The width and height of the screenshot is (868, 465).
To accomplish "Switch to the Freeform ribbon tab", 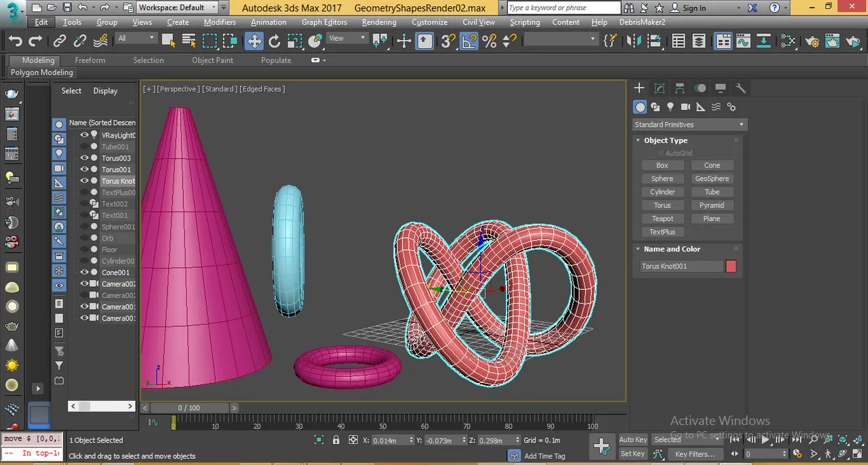I will pyautogui.click(x=90, y=60).
